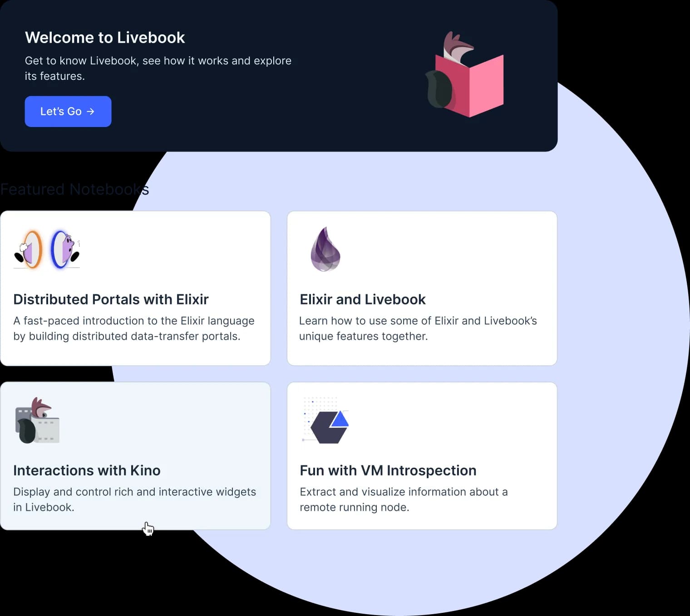The height and width of the screenshot is (616, 690).
Task: Open Distributed Portals with Elixir title
Action: coord(111,299)
